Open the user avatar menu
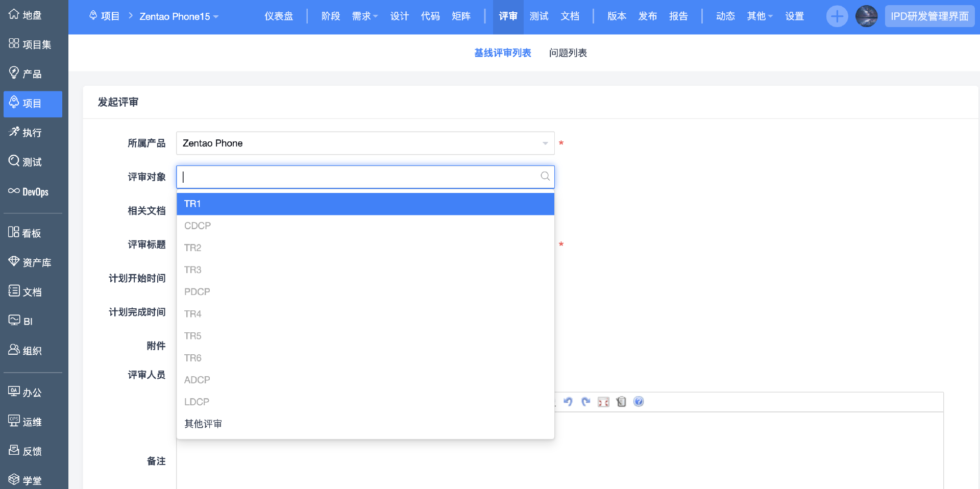 pyautogui.click(x=866, y=16)
